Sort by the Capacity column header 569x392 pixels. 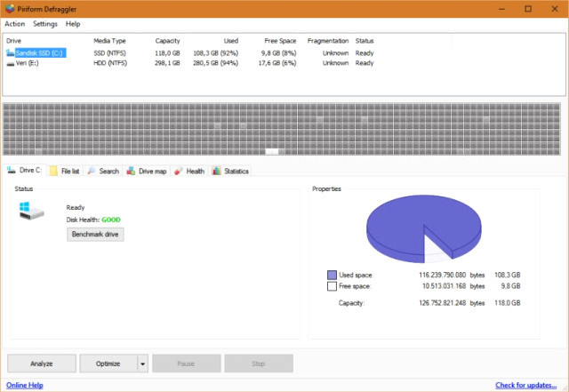coord(167,41)
